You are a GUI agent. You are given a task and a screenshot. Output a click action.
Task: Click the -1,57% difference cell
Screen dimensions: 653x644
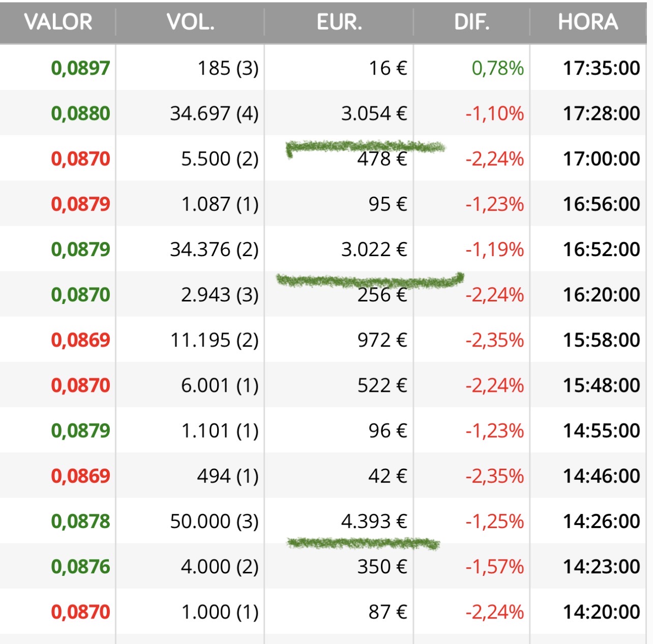[494, 567]
